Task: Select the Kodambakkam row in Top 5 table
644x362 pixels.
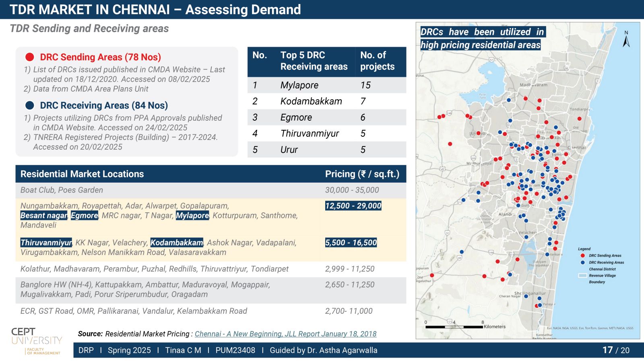Action: coord(326,101)
